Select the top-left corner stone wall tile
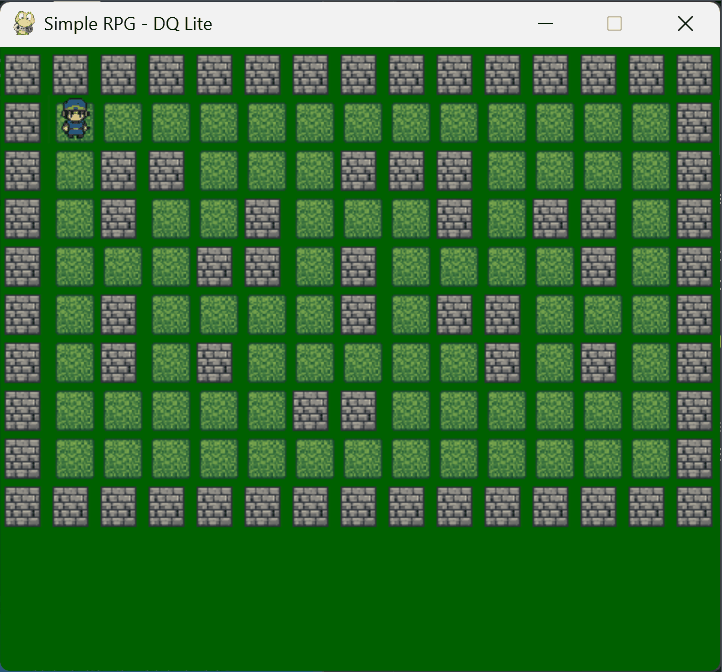Screen dimensions: 722x672 [22, 75]
